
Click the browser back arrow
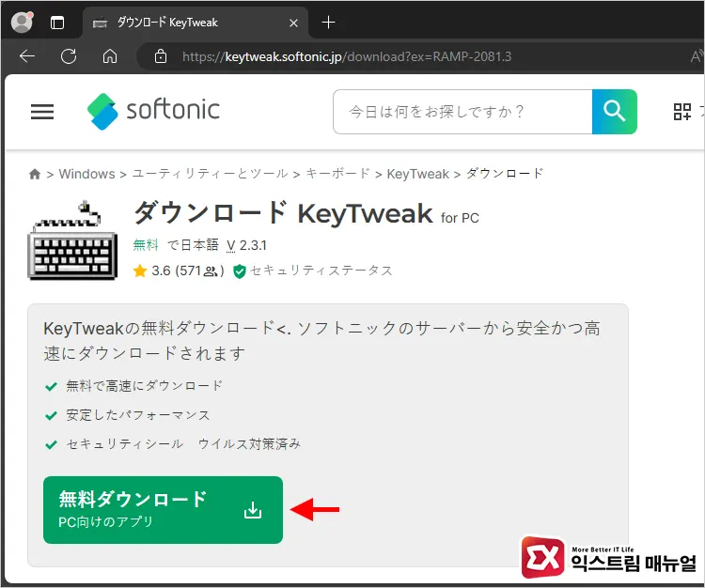click(x=27, y=56)
